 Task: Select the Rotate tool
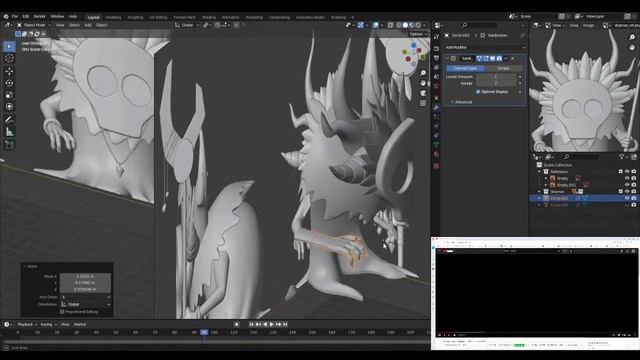(x=9, y=83)
